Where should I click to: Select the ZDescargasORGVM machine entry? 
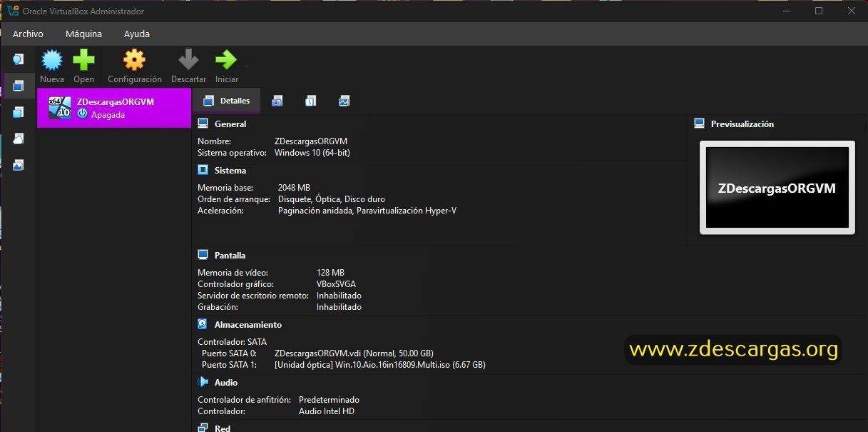(x=114, y=108)
